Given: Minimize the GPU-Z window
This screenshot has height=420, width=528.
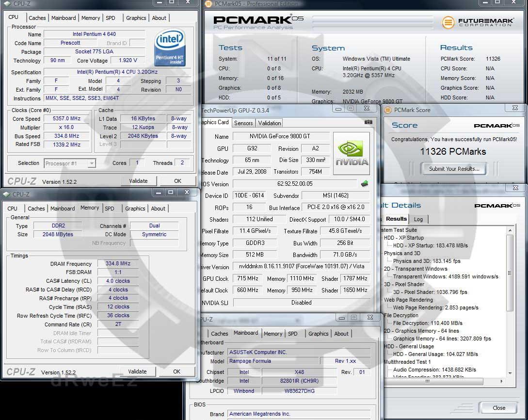Looking at the screenshot, I should pyautogui.click(x=338, y=109).
